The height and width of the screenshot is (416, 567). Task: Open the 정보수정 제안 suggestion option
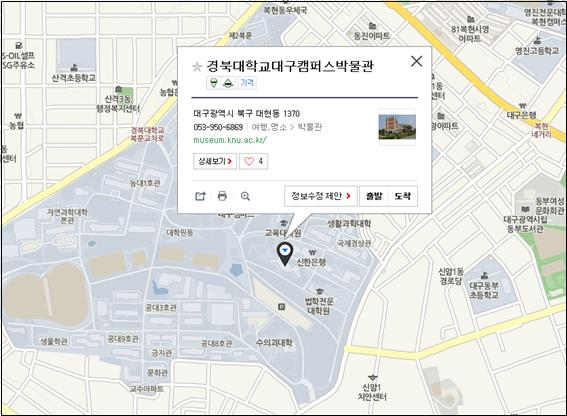pos(321,196)
